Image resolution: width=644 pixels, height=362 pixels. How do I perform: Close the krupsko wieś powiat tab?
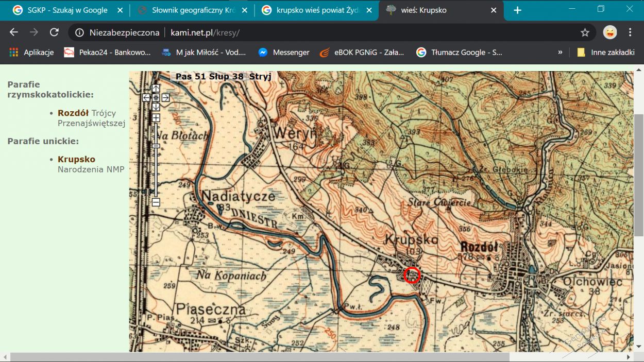pyautogui.click(x=369, y=10)
